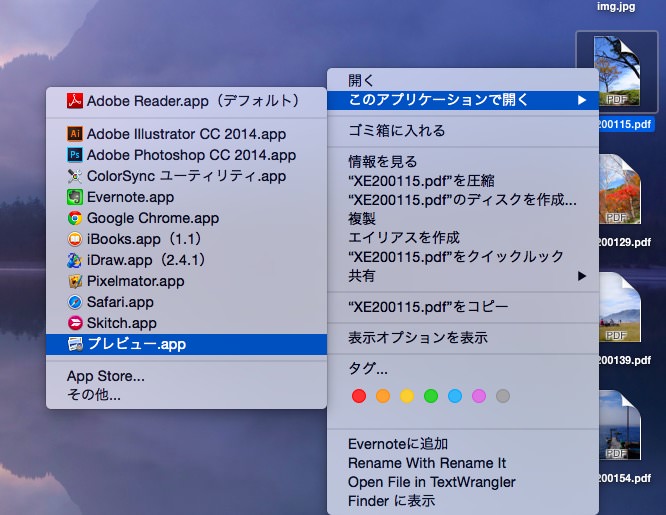Click the Adobe Photoshop CC 2014 icon
The width and height of the screenshot is (666, 515).
pos(75,155)
